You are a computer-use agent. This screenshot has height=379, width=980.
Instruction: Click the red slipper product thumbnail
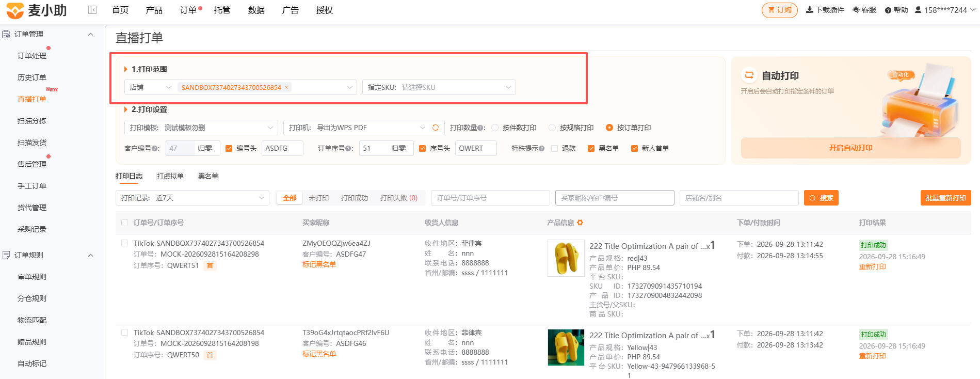pos(566,258)
